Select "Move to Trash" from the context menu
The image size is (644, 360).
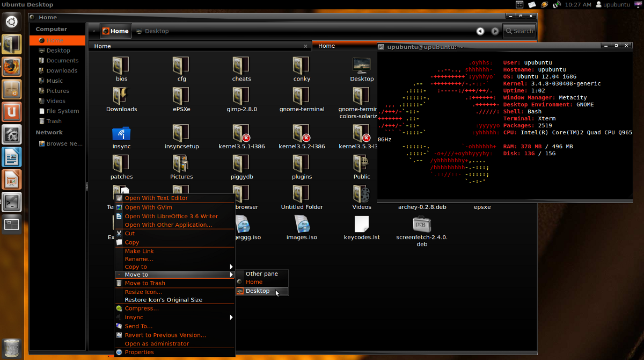[145, 283]
